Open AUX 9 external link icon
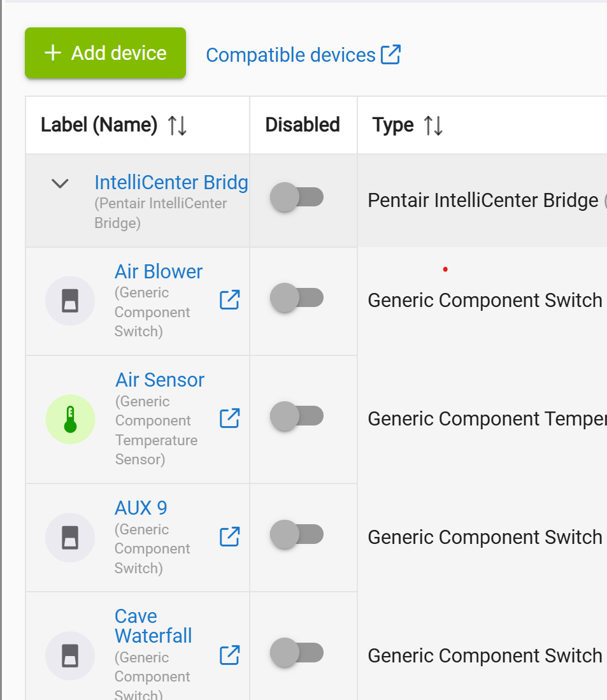Screen dimensions: 607x700 [229, 536]
